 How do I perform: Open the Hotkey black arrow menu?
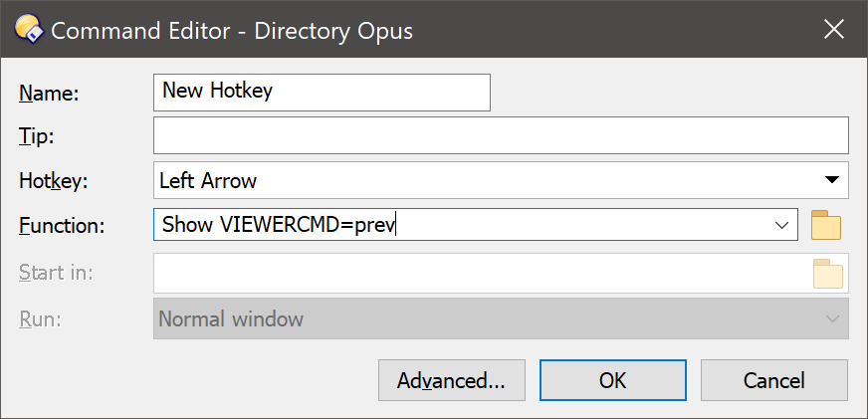(831, 180)
